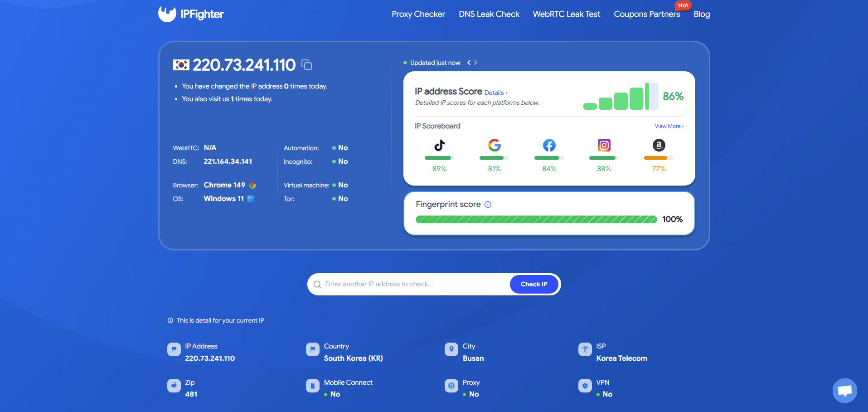Click the Fingerprint score progress bar
The width and height of the screenshot is (868, 412).
click(x=536, y=220)
